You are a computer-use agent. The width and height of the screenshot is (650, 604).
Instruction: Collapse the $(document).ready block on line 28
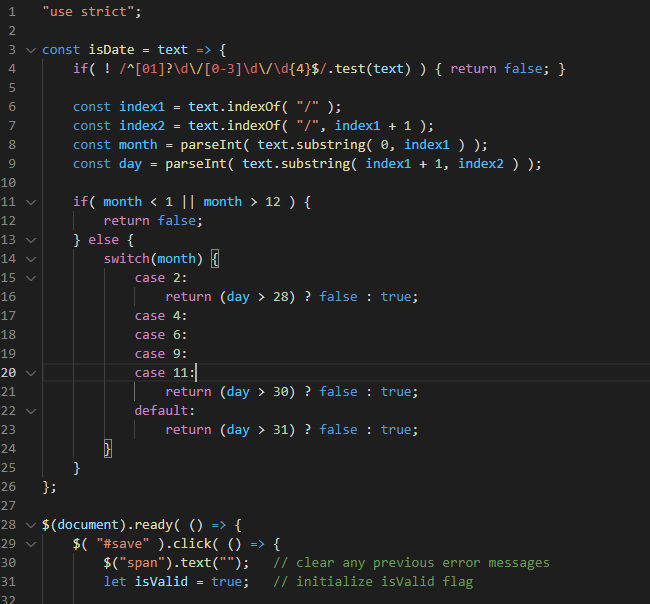pyautogui.click(x=31, y=525)
